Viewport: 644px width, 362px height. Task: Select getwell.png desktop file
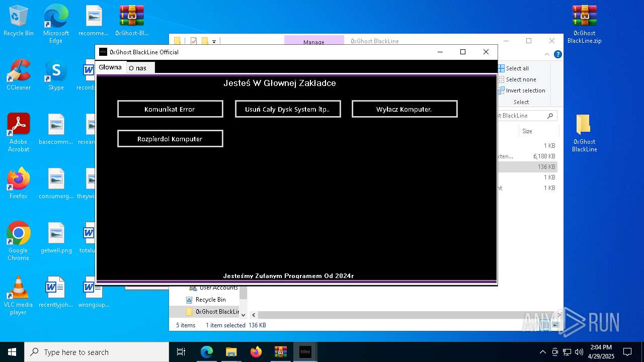56,238
